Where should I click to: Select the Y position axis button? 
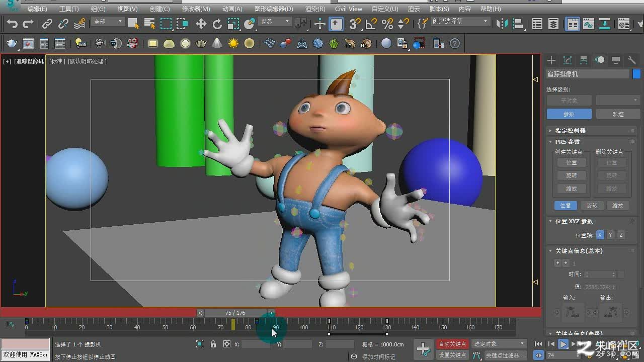pyautogui.click(x=610, y=235)
